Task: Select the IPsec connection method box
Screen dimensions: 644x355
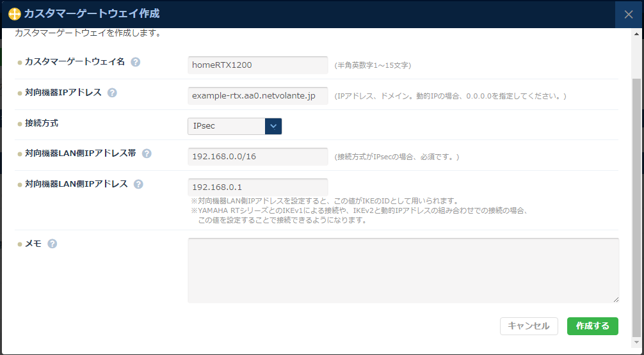Action: coord(234,126)
